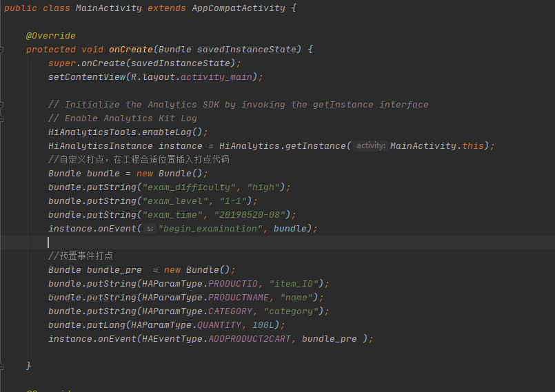Click the QUANTITY constant in putLong
The image size is (555, 392).
pyautogui.click(x=219, y=325)
